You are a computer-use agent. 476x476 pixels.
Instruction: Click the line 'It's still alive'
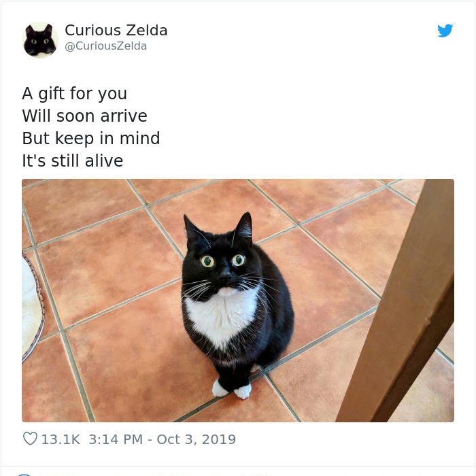click(x=73, y=160)
